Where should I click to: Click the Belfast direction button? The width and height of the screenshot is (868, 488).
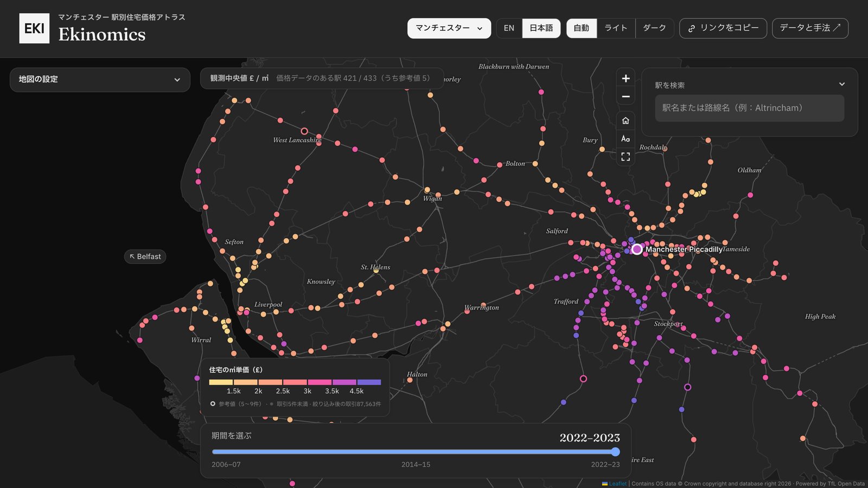[145, 256]
